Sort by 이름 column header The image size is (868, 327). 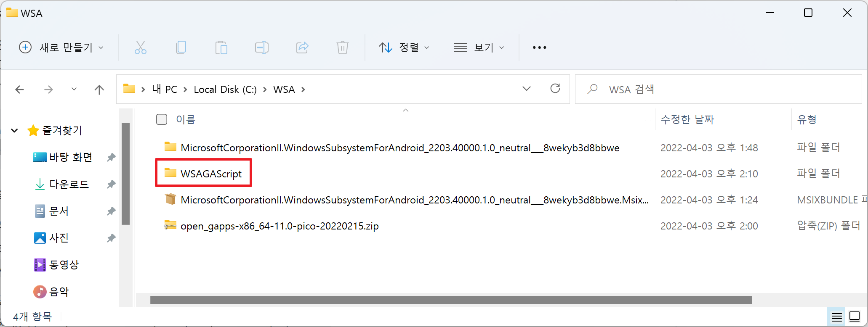pos(186,119)
